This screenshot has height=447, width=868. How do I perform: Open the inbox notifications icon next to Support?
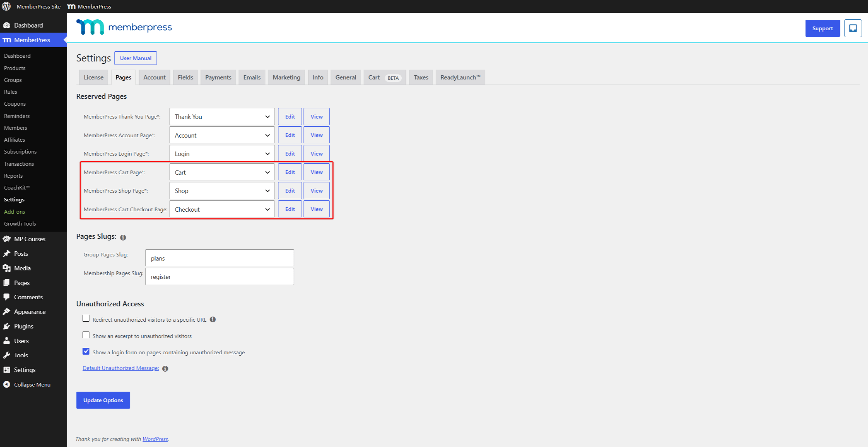(853, 28)
